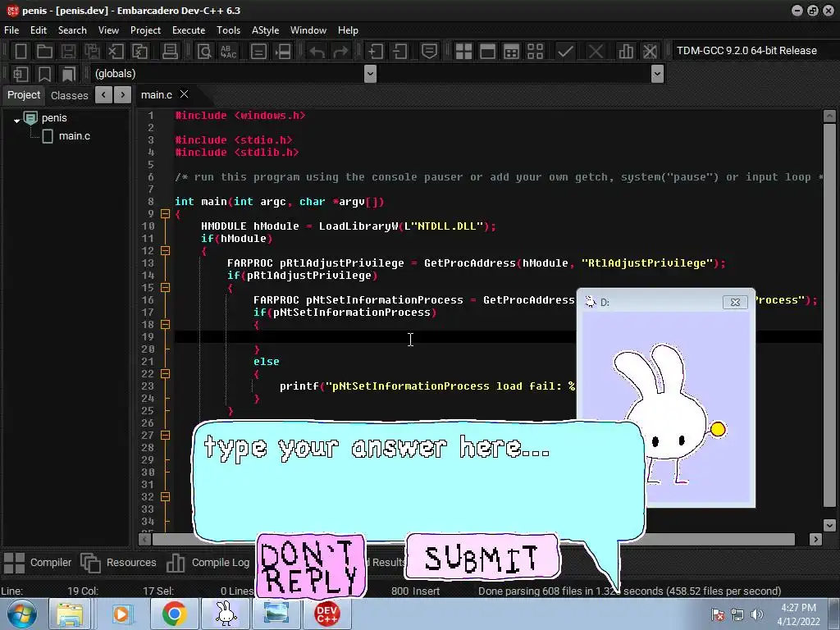
Task: Click the Print toolbar icon
Action: [170, 52]
